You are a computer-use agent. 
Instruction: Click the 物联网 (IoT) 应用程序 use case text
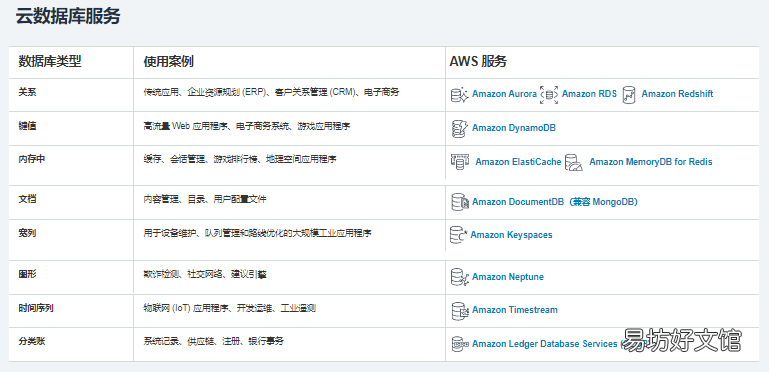pos(230,308)
